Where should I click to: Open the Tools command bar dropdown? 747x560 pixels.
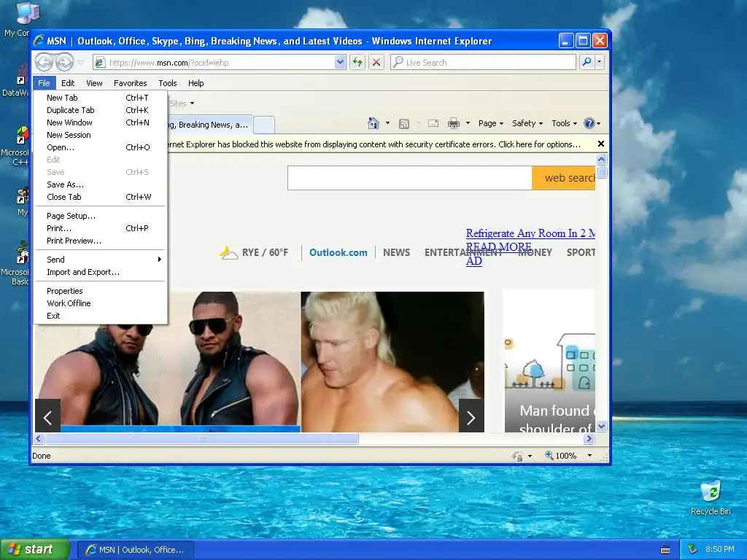tap(564, 123)
